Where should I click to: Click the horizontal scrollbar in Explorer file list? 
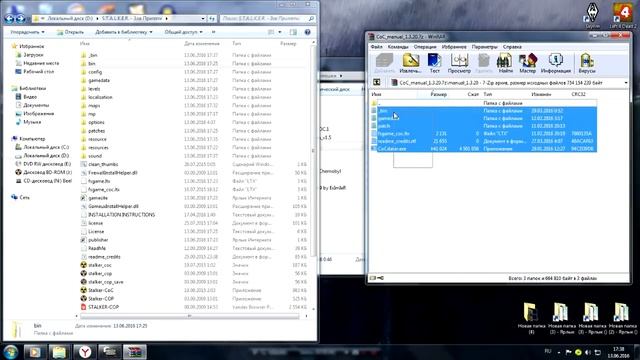190,316
